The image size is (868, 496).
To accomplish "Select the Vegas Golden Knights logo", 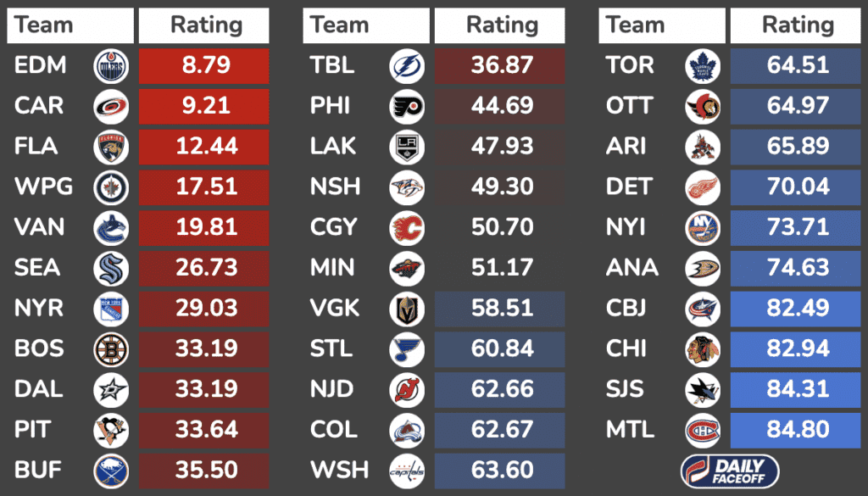I will click(x=407, y=308).
